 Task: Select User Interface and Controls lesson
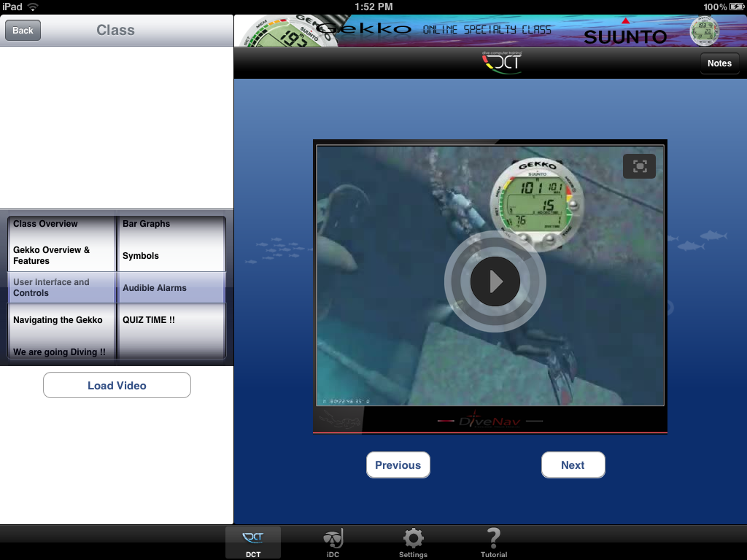(52, 287)
